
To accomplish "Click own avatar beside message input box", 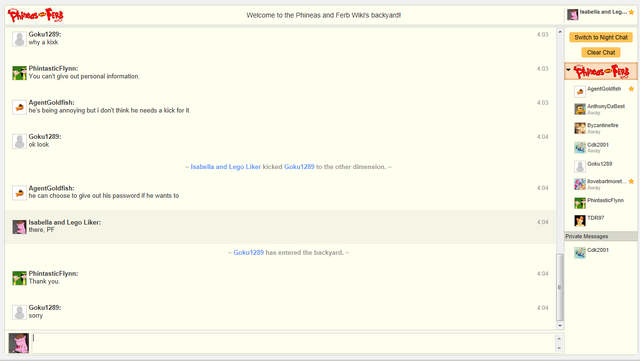I will point(19,343).
